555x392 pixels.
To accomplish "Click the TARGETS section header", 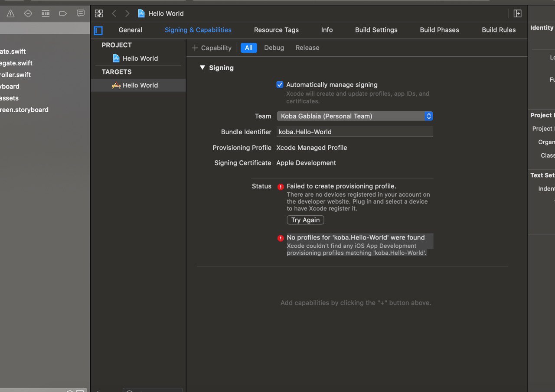I will pyautogui.click(x=117, y=72).
